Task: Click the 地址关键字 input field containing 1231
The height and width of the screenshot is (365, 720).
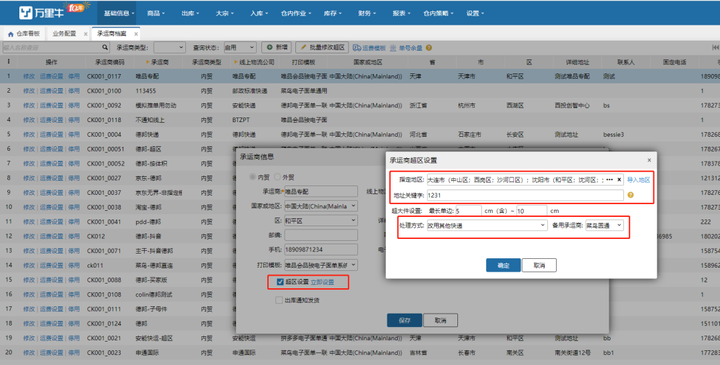Action: (525, 195)
